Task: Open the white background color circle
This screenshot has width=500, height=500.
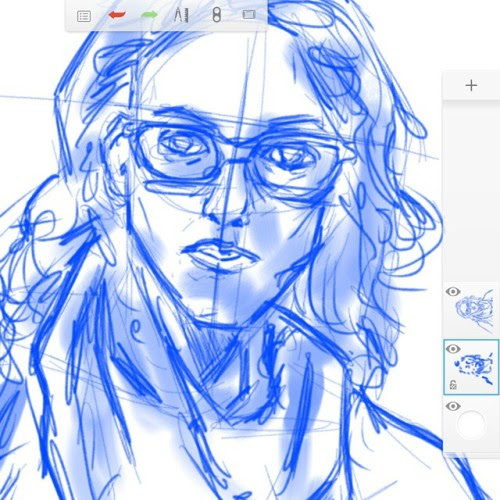Action: (x=471, y=425)
